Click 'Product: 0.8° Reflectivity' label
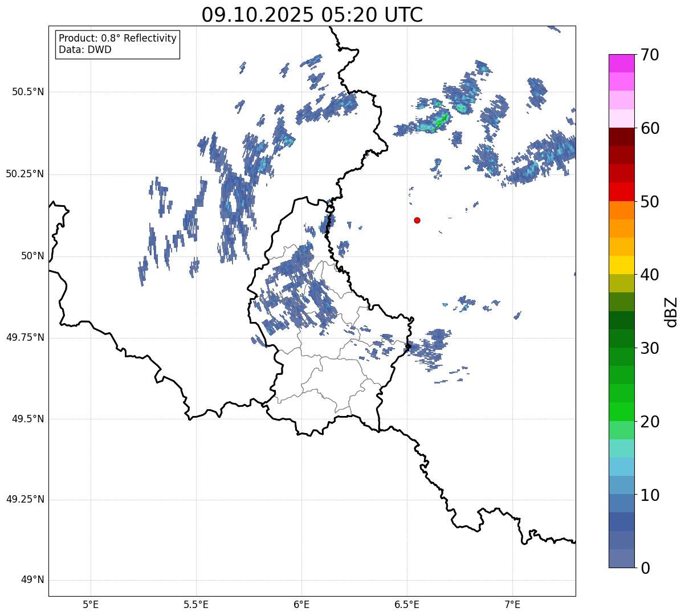Image resolution: width=685 pixels, height=616 pixels. [x=118, y=38]
